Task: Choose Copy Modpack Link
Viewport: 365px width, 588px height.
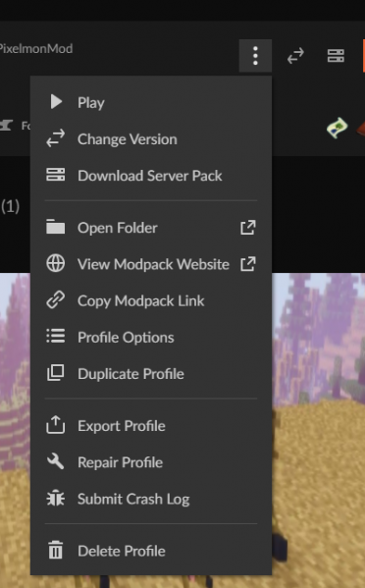Action: point(151,300)
